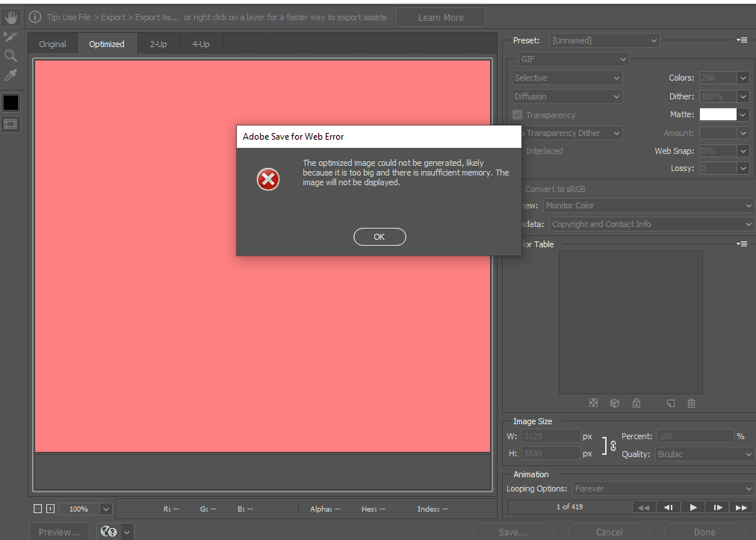Open the Bicubic Quality dropdown
The image size is (756, 540).
point(704,454)
